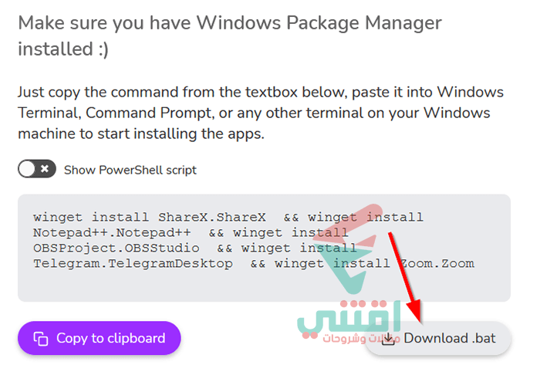Click the Copy to clipboard button
The height and width of the screenshot is (392, 540).
point(100,338)
